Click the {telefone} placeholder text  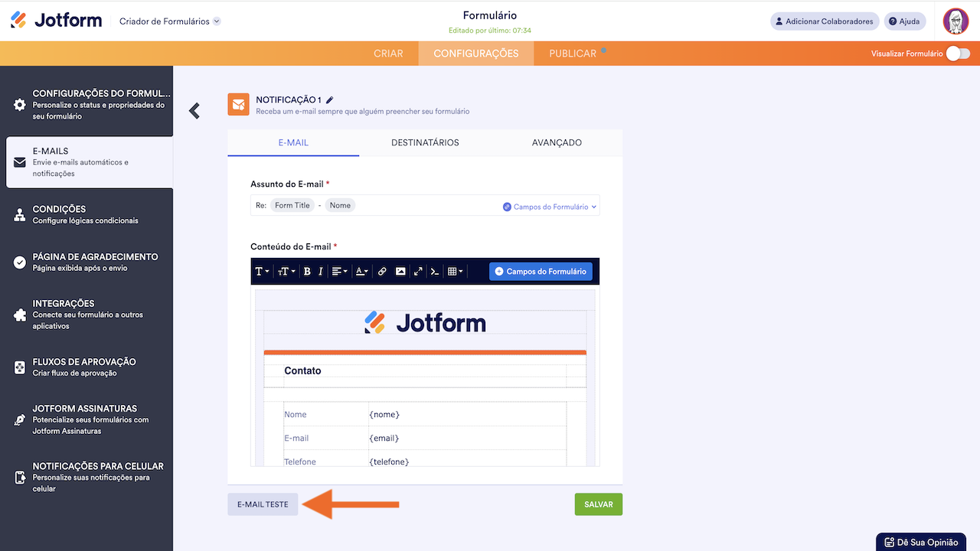pyautogui.click(x=389, y=461)
